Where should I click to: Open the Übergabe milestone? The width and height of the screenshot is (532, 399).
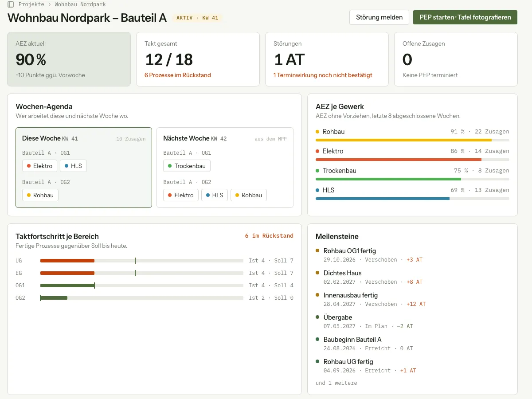[412, 321]
